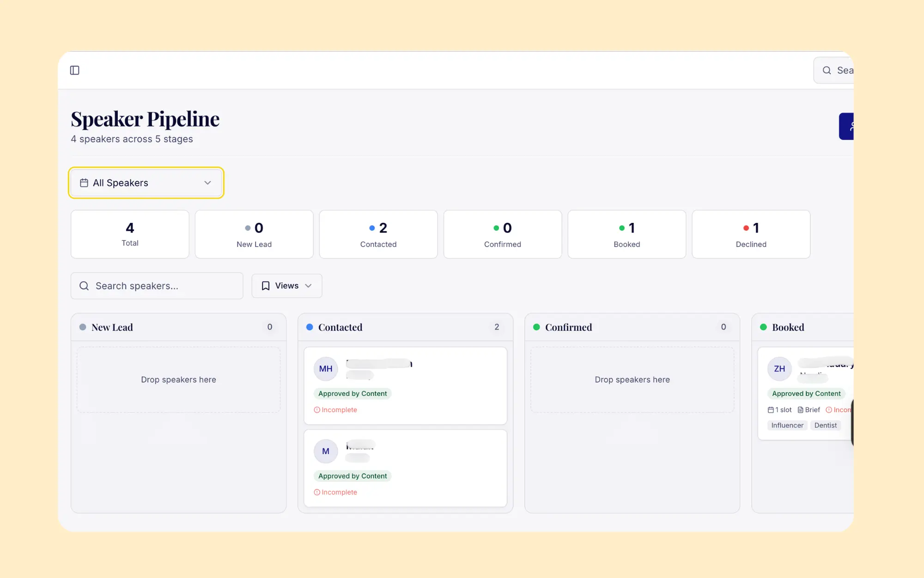This screenshot has width=924, height=578.
Task: Click the bookmark icon in Views
Action: click(266, 286)
